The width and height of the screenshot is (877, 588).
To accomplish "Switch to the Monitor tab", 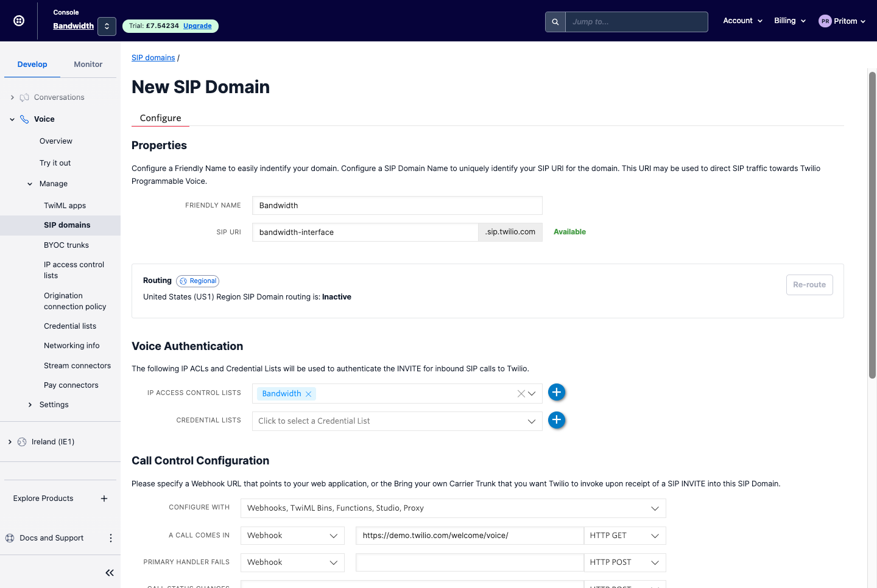I will (88, 64).
